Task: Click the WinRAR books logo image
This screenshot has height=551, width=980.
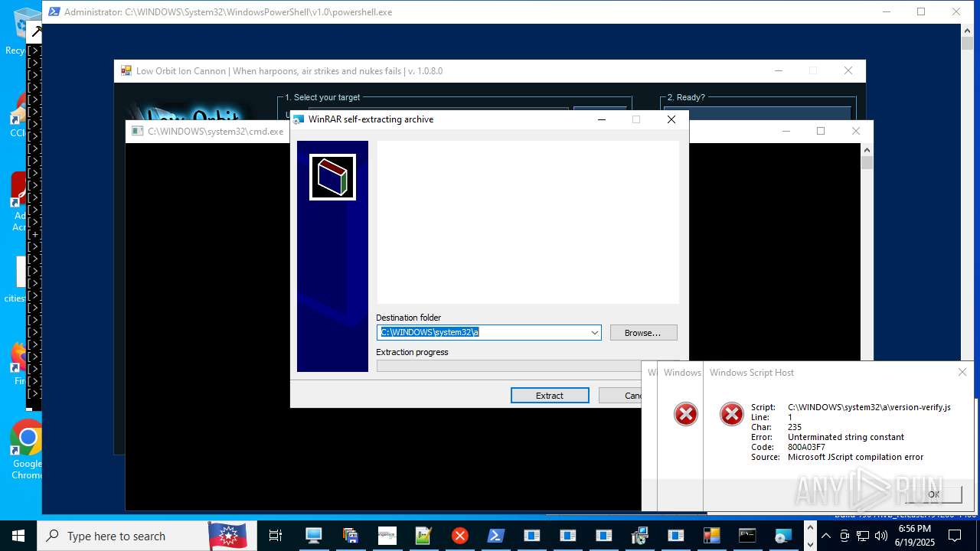Action: (332, 178)
